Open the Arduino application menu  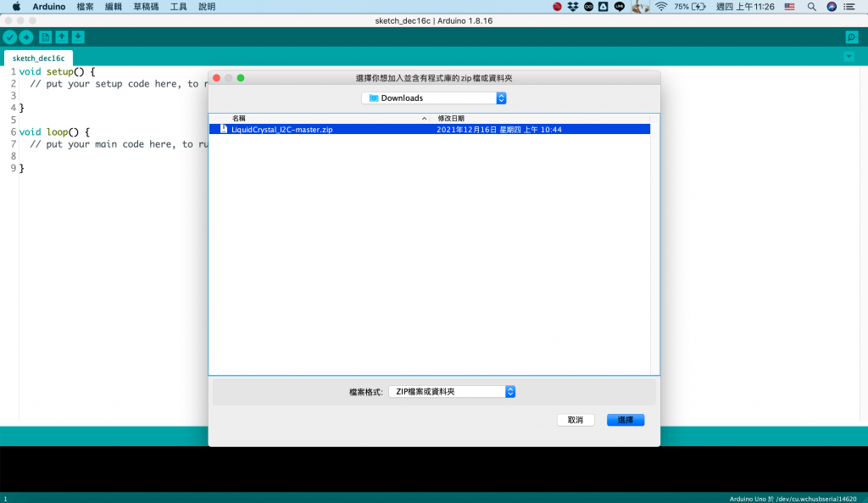pos(48,7)
